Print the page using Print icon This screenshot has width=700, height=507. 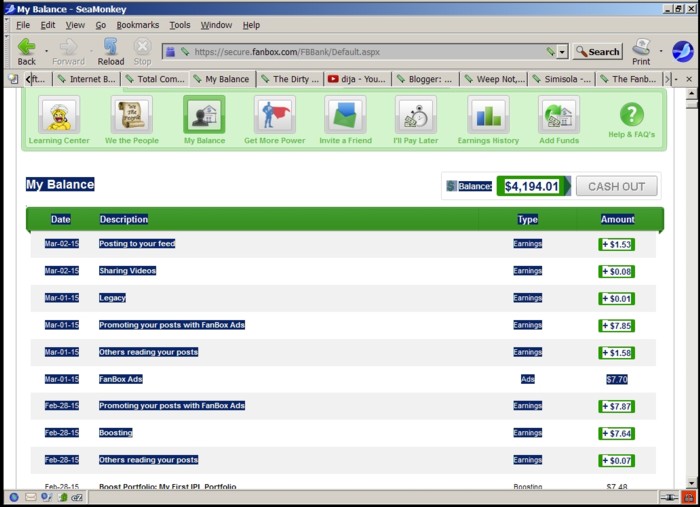(x=641, y=52)
